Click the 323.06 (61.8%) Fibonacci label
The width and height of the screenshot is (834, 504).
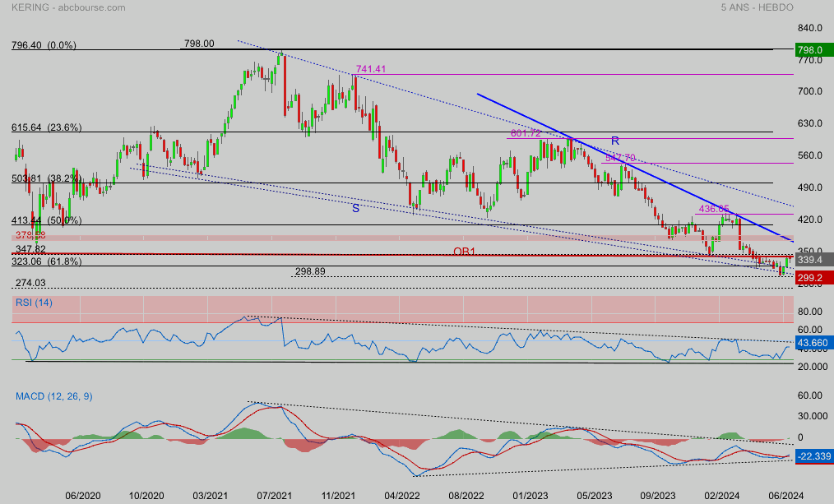pyautogui.click(x=46, y=261)
